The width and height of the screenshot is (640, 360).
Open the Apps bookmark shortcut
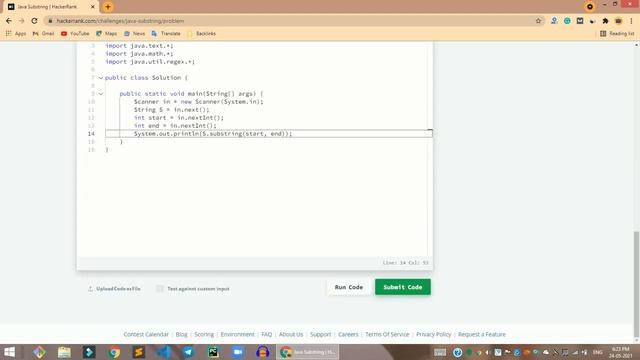tap(16, 33)
